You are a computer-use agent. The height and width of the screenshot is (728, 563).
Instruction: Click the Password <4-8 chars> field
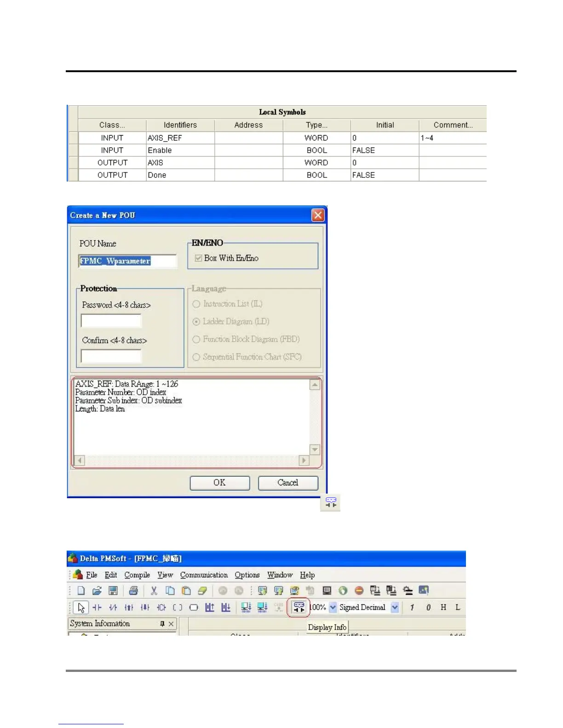click(111, 321)
